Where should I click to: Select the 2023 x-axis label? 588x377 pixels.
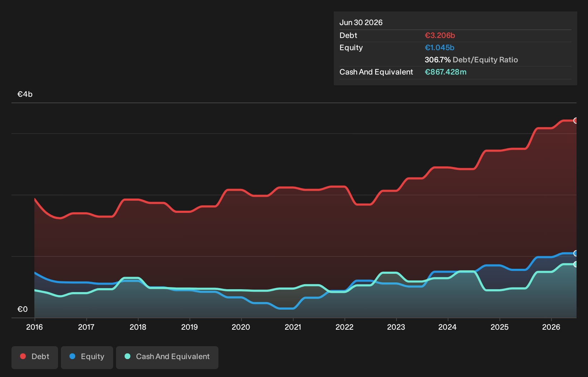396,327
